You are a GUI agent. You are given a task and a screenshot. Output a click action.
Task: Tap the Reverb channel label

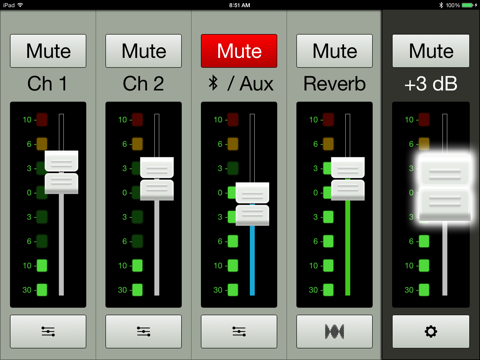(334, 84)
